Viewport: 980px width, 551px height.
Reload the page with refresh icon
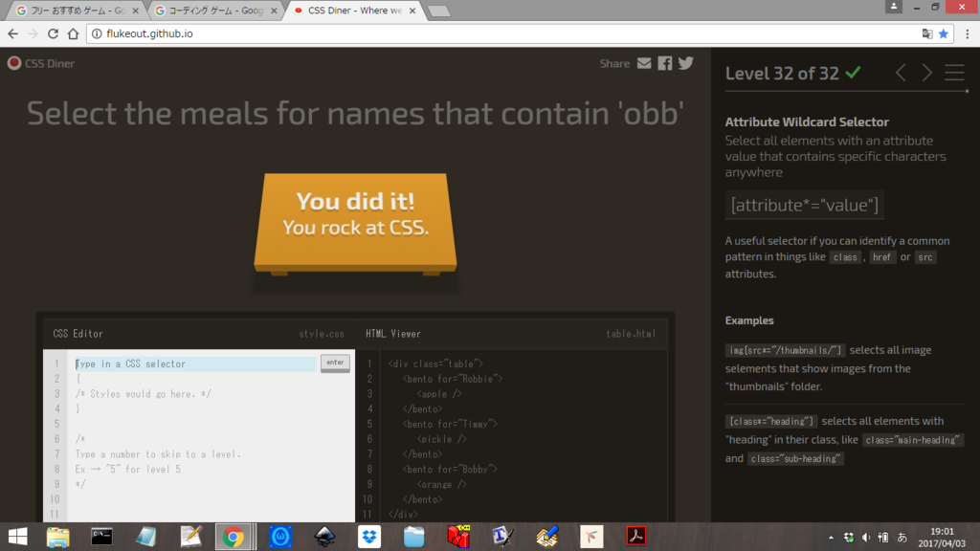[x=54, y=33]
